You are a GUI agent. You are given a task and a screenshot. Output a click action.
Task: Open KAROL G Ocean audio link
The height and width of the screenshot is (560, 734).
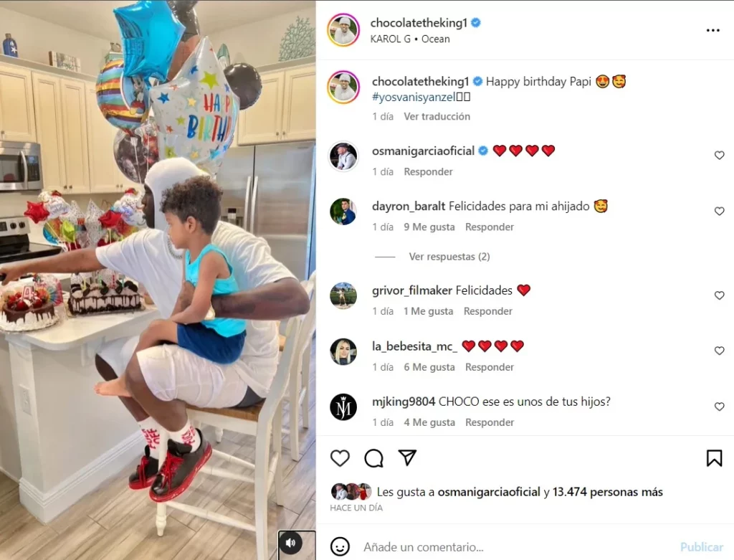[x=410, y=39]
